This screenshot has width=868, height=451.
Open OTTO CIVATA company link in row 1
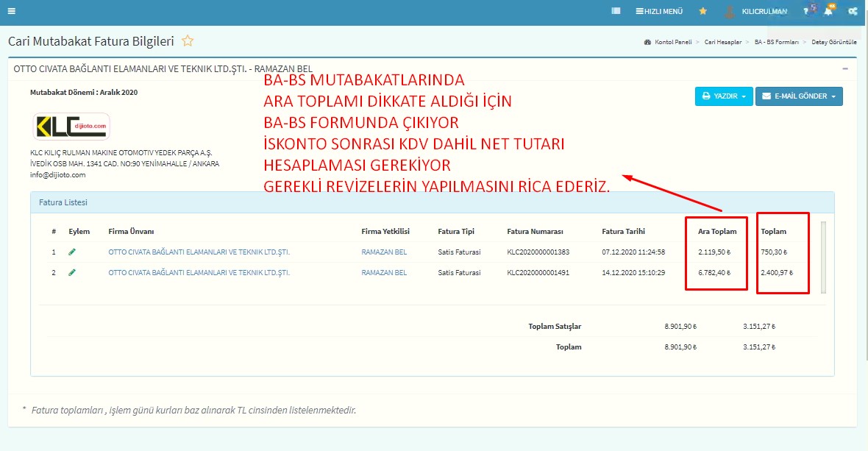tap(199, 252)
